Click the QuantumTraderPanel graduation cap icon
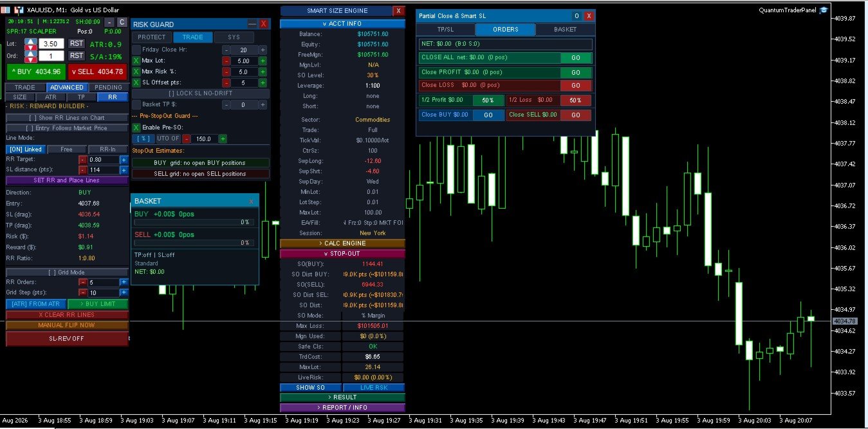Viewport: 868px width, 429px height. pos(824,10)
